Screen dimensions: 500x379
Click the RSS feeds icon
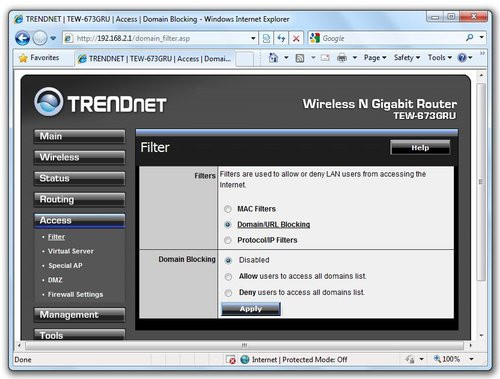pos(300,58)
